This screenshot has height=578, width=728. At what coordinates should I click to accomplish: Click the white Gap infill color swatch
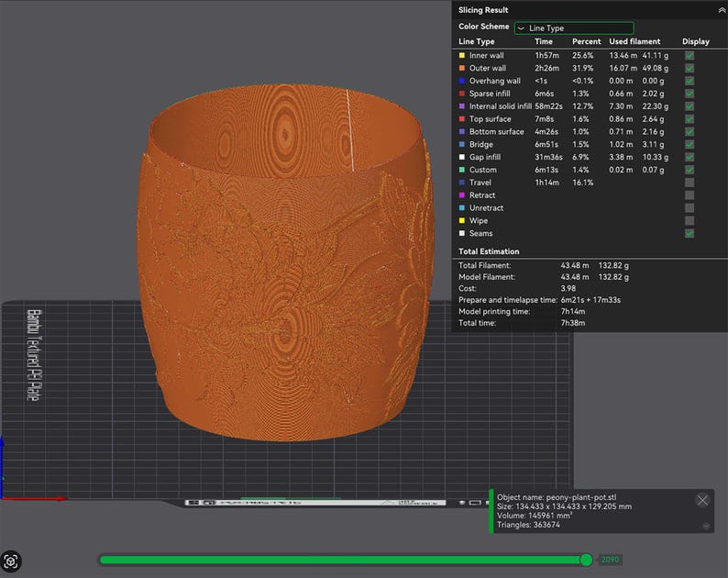462,157
